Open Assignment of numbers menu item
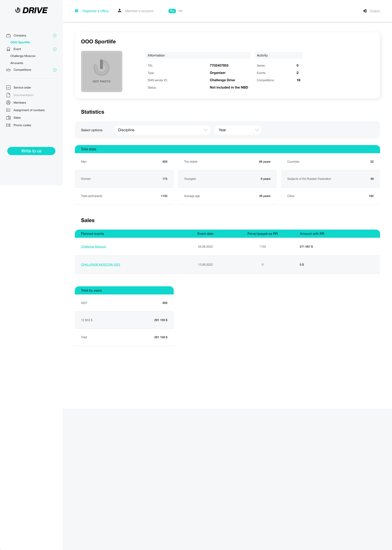The height and width of the screenshot is (550, 392). tap(29, 110)
